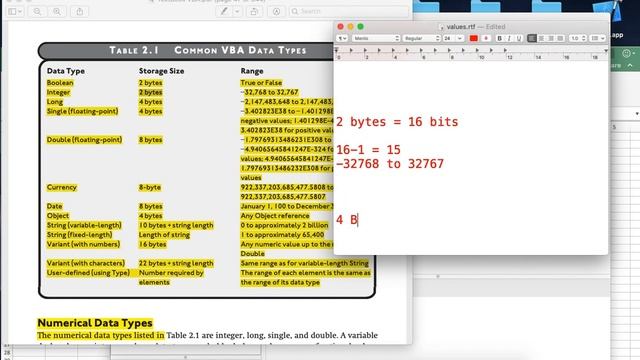640x360 pixels.
Task: Click '16 bytes' storage size cell
Action: [x=153, y=244]
